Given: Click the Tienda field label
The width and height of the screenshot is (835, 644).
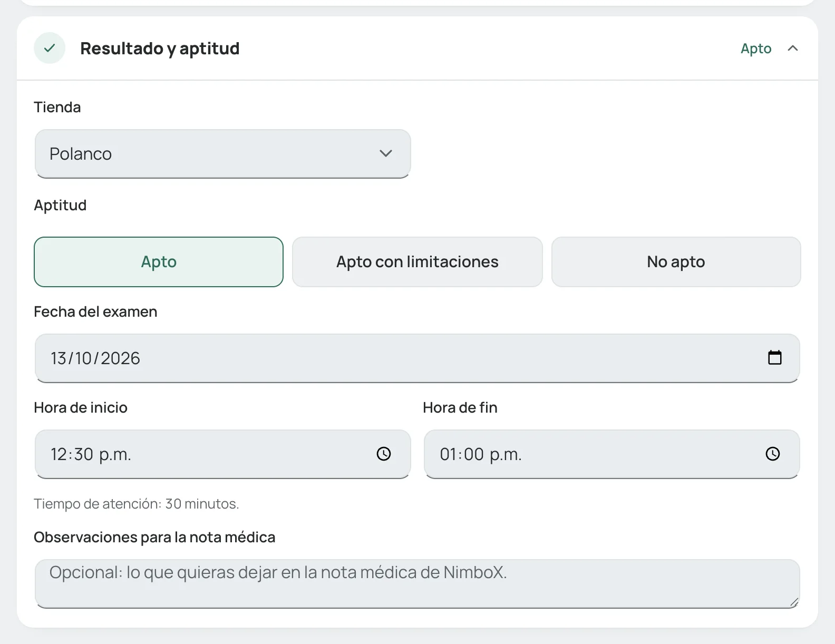Looking at the screenshot, I should coord(57,107).
